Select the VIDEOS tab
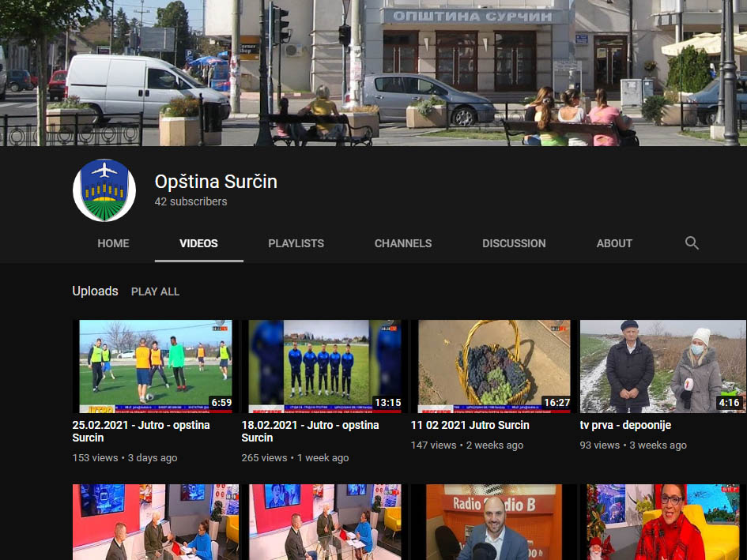 pyautogui.click(x=198, y=243)
